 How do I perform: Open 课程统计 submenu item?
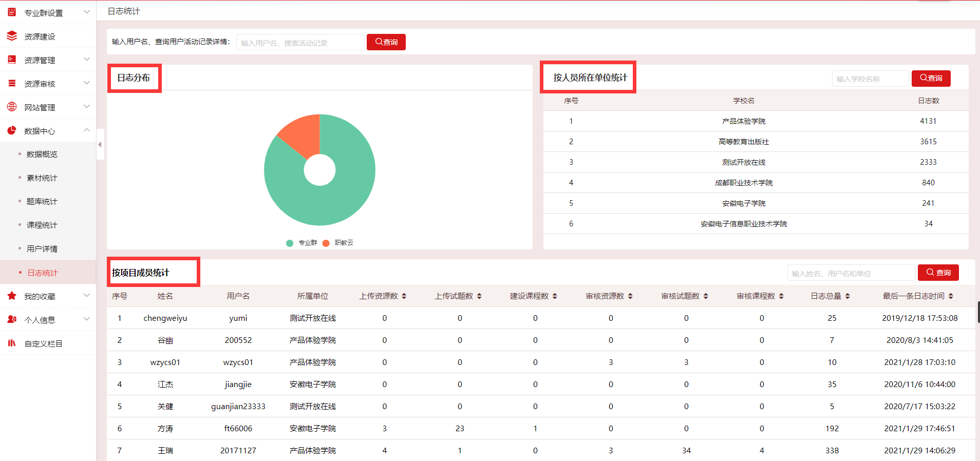point(42,225)
